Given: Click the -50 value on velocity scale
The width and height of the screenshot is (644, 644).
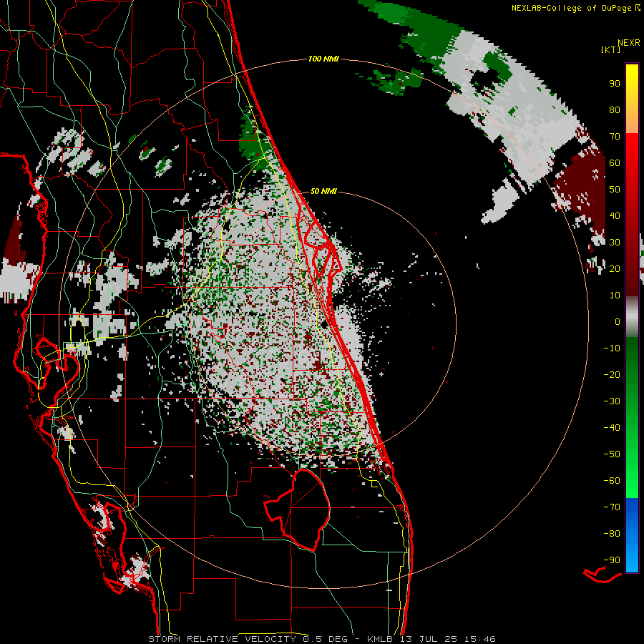Looking at the screenshot, I should (x=612, y=454).
